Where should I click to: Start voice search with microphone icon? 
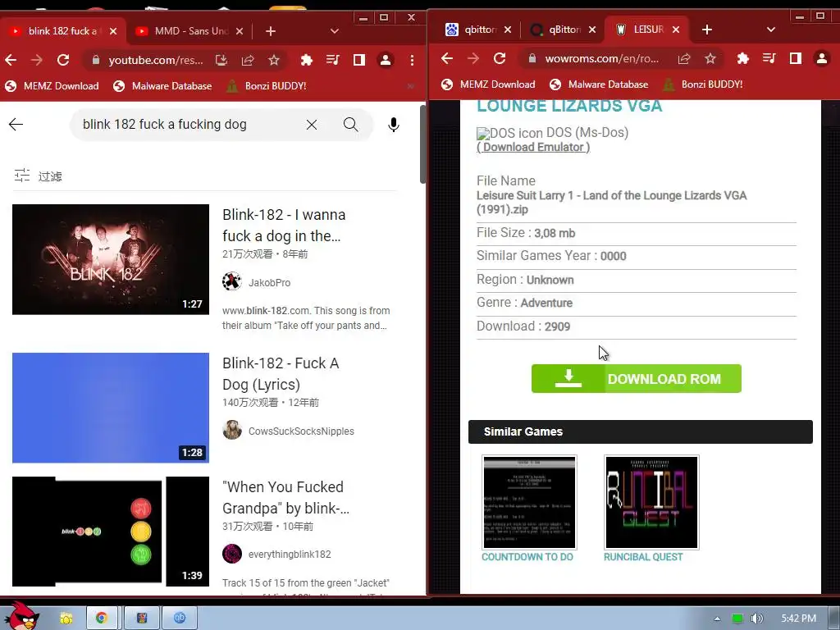[394, 125]
